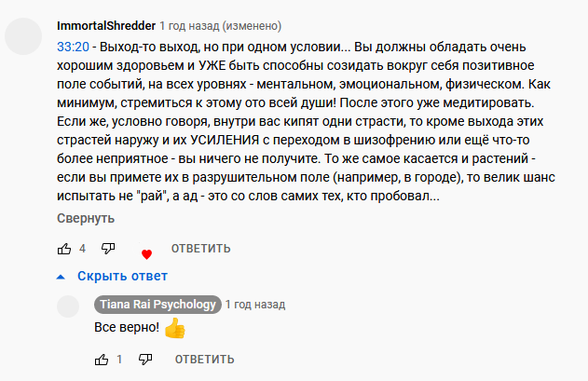Image resolution: width=588 pixels, height=381 pixels.
Task: Click the "Все верно!" reply text
Action: pos(127,327)
